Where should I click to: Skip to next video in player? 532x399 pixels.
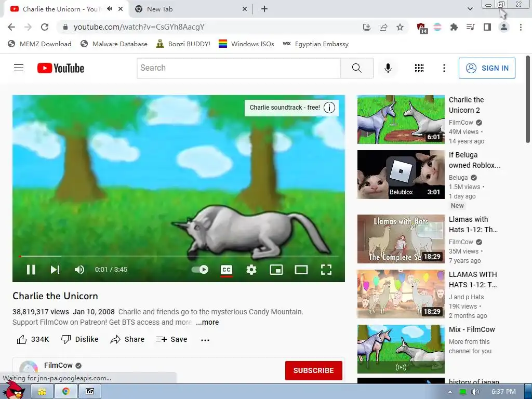pyautogui.click(x=55, y=270)
